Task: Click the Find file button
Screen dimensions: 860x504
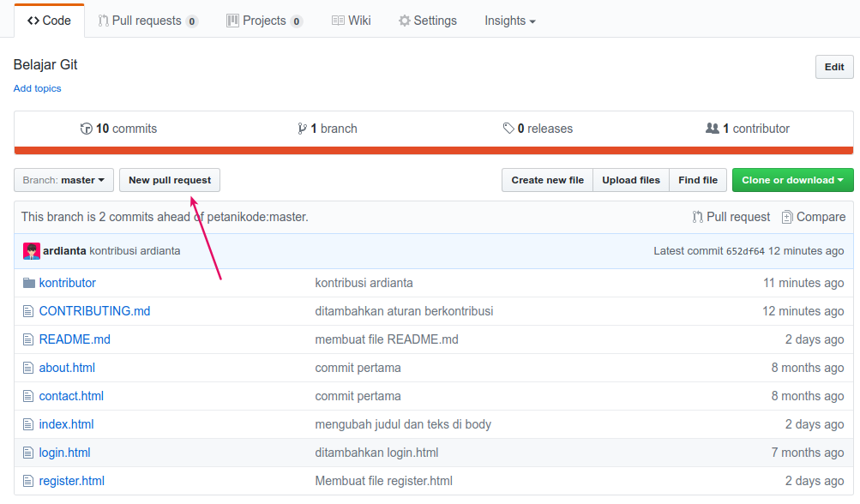Action: (696, 180)
